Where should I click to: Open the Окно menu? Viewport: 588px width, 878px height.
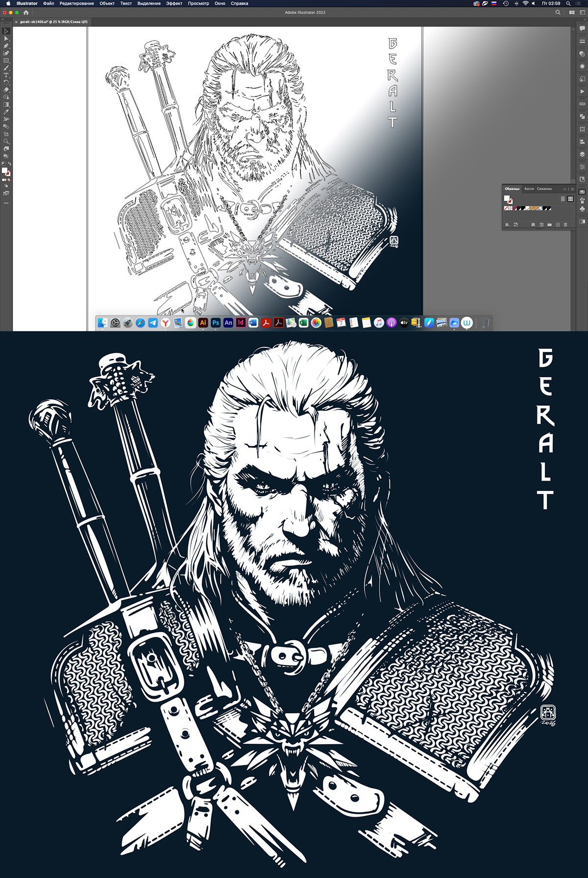[220, 3]
